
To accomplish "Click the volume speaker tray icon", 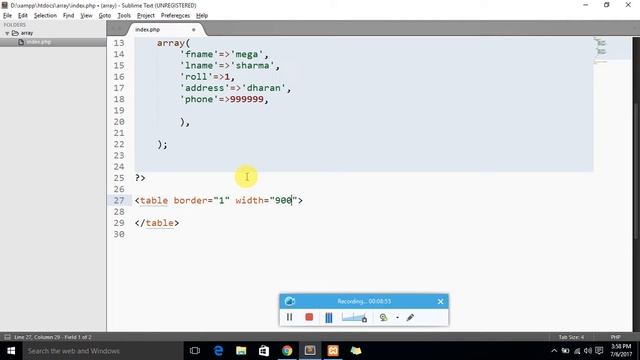I will tap(588, 351).
